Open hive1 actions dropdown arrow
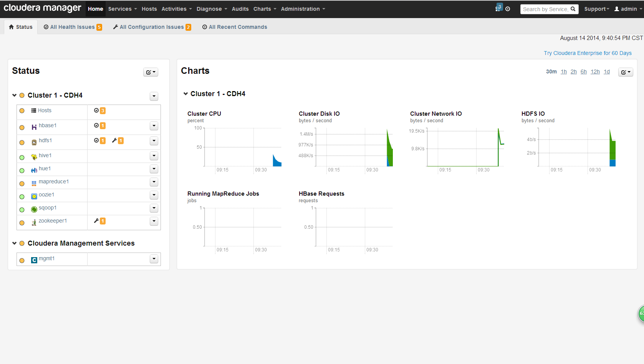The width and height of the screenshot is (644, 364). pyautogui.click(x=154, y=156)
